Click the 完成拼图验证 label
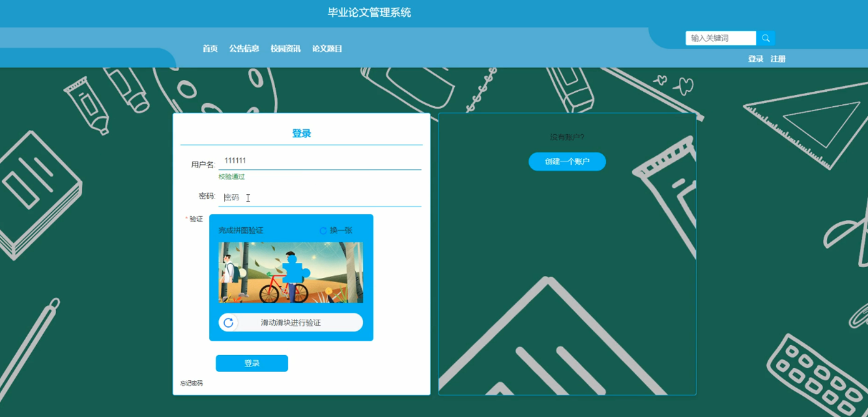868x417 pixels. coord(241,231)
